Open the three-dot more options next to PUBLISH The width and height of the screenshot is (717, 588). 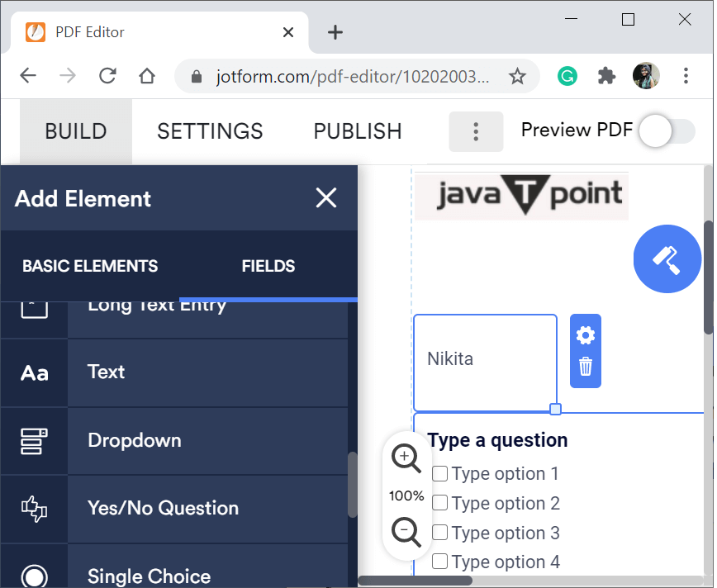(x=476, y=131)
